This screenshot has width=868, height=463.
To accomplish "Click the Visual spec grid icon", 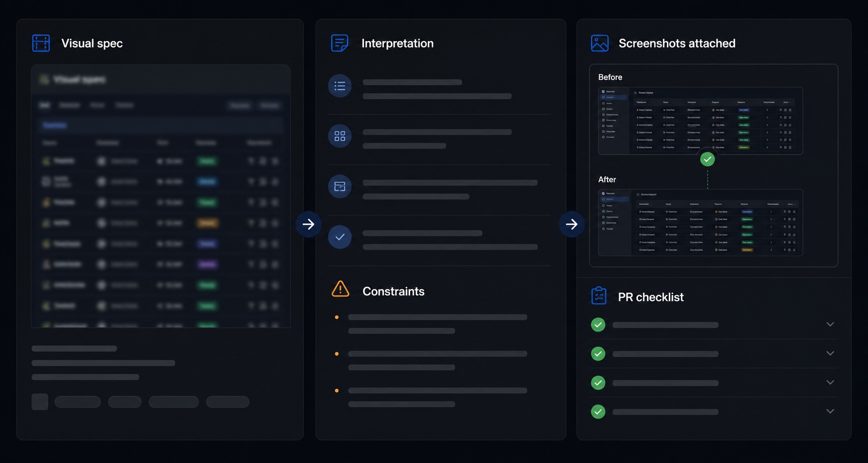I will (41, 43).
